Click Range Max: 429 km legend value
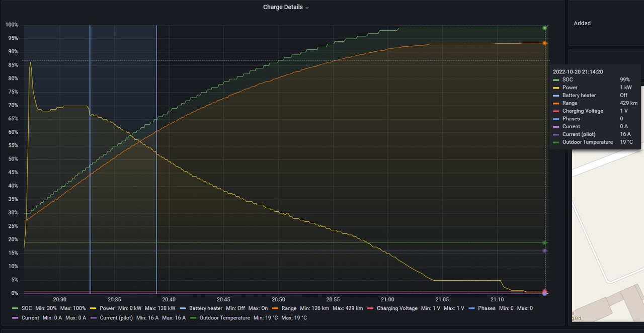Screen dimensions: 644x333 pyautogui.click(x=348, y=308)
